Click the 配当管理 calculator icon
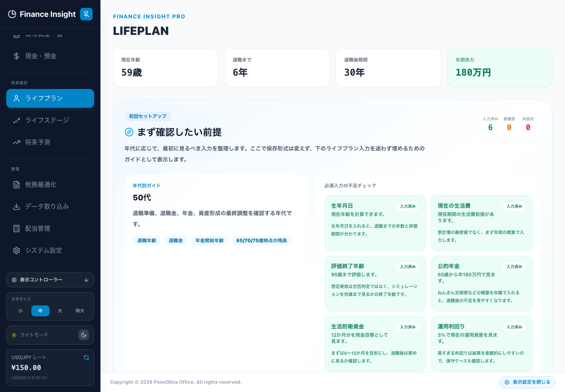Image resolution: width=565 pixels, height=392 pixels. click(x=16, y=229)
